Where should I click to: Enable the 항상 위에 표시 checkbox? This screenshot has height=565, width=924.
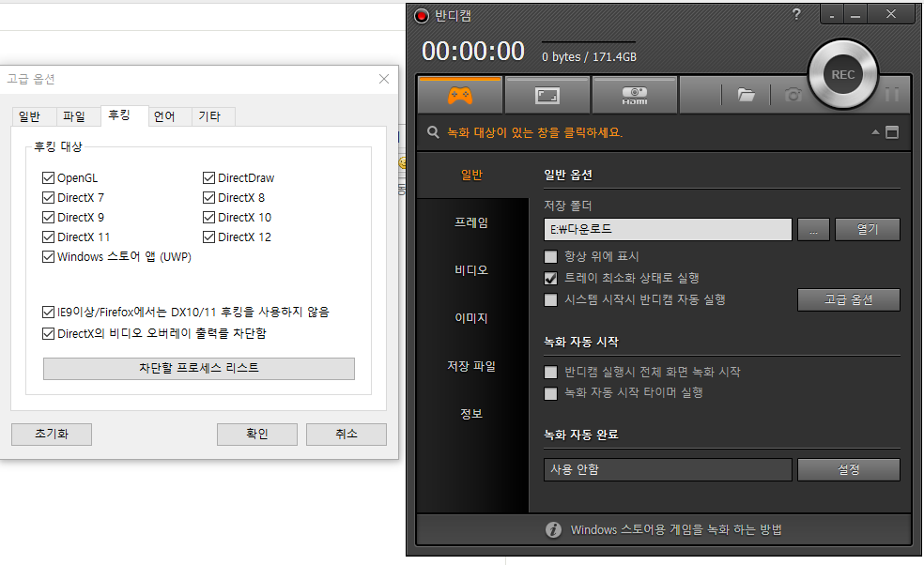tap(550, 256)
